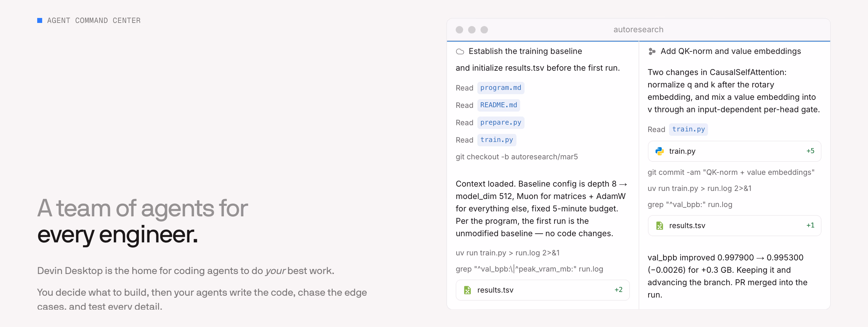Expand the results.tsv +1 diff card
Screen dimensions: 868x327
(735, 226)
